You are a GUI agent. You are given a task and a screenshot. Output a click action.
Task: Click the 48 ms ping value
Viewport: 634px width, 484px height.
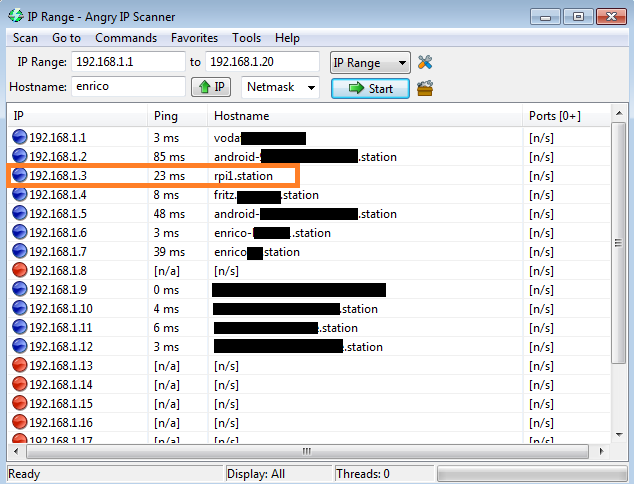click(169, 213)
